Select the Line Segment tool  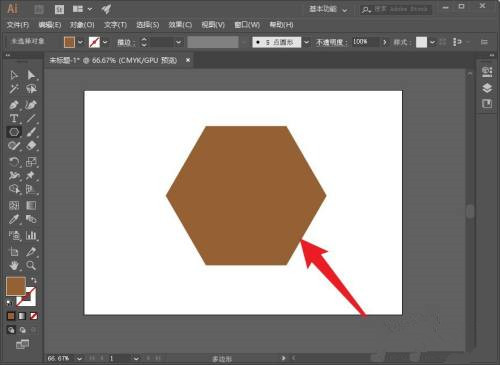pyautogui.click(x=31, y=118)
